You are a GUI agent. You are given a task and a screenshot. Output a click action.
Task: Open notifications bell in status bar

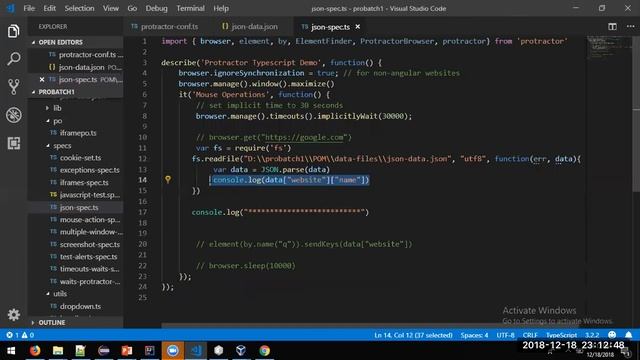[x=629, y=335]
